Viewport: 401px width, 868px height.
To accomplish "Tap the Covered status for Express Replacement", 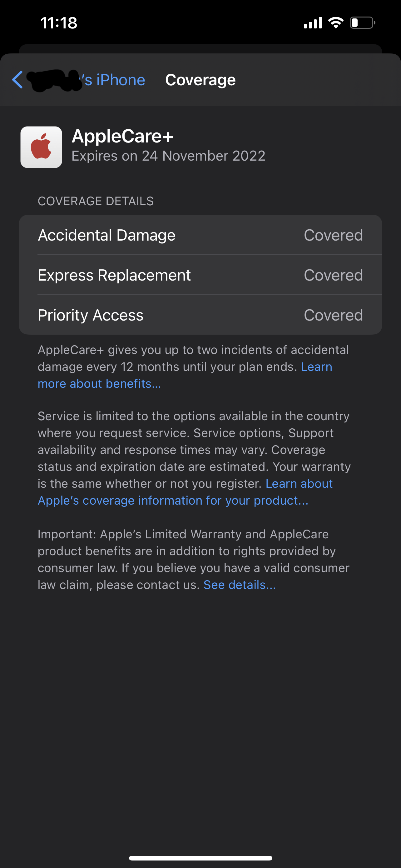I will tap(333, 275).
